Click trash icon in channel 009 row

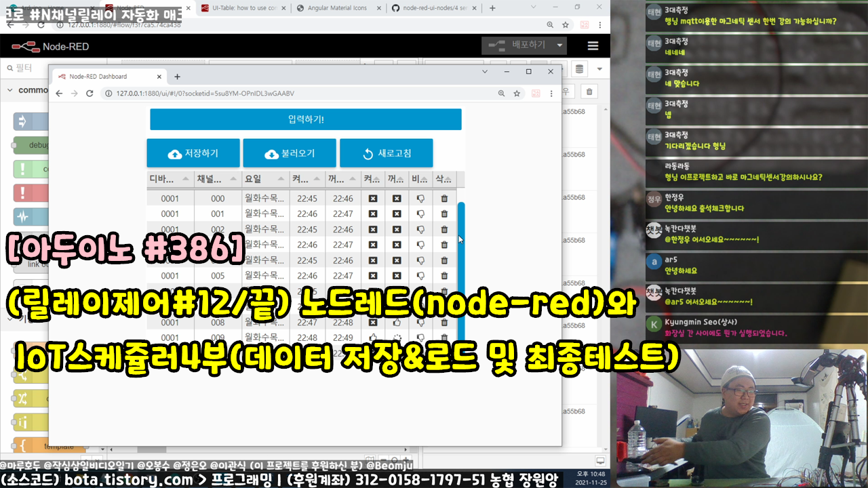click(444, 338)
